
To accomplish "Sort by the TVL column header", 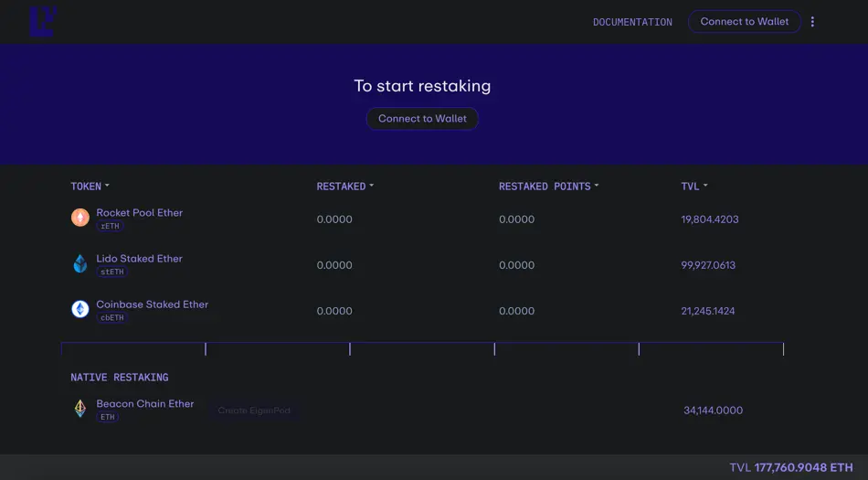I will [x=694, y=187].
